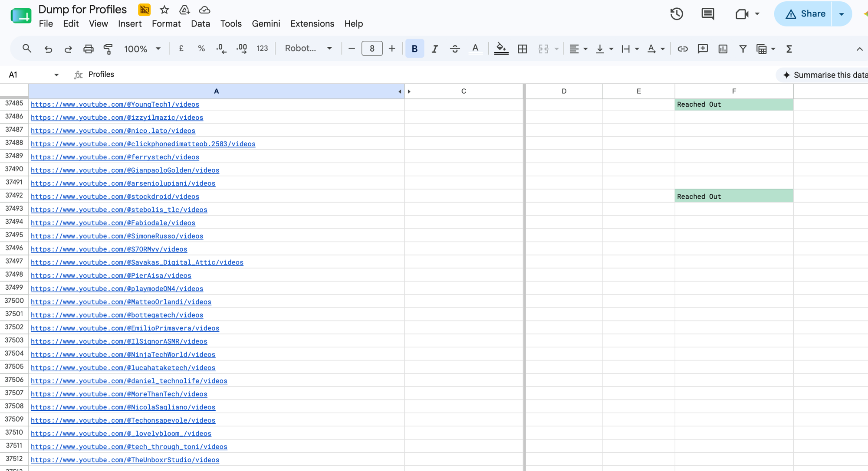Click the Share button
Viewport: 868px width, 471px height.
[803, 14]
